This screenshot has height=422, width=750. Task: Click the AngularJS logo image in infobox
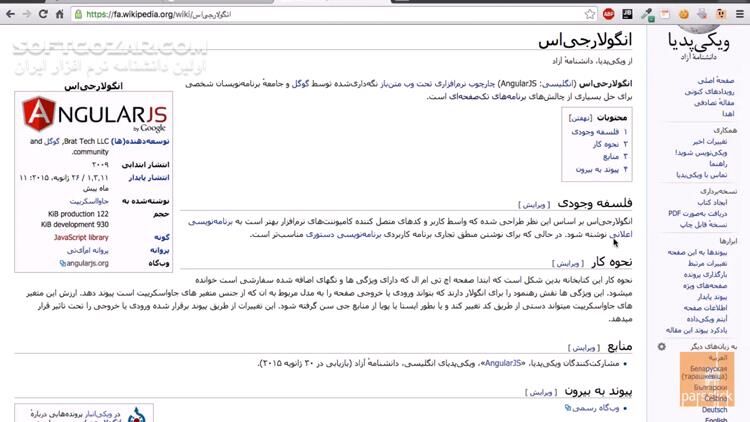click(94, 115)
